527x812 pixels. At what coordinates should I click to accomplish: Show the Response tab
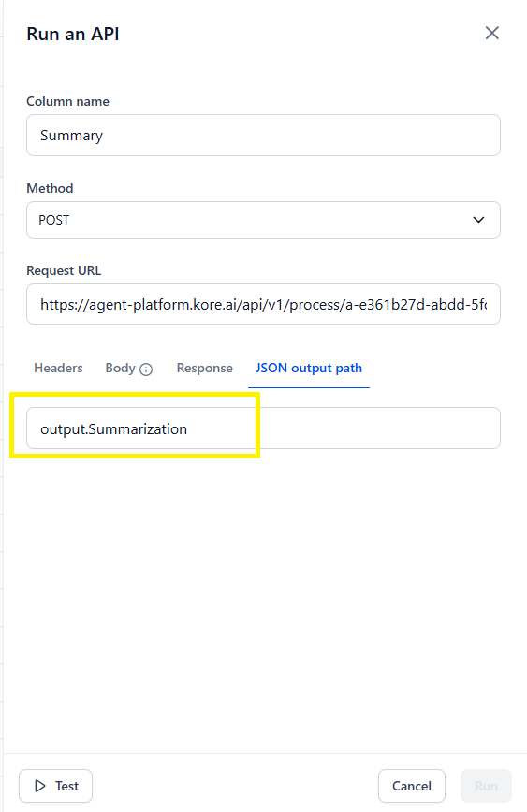point(205,369)
